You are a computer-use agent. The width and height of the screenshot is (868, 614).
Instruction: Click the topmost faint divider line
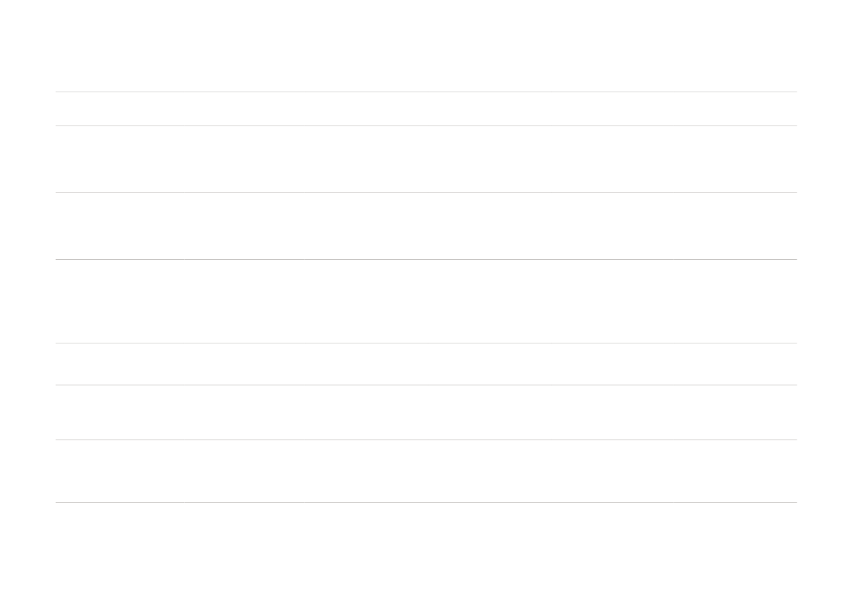[x=425, y=92]
